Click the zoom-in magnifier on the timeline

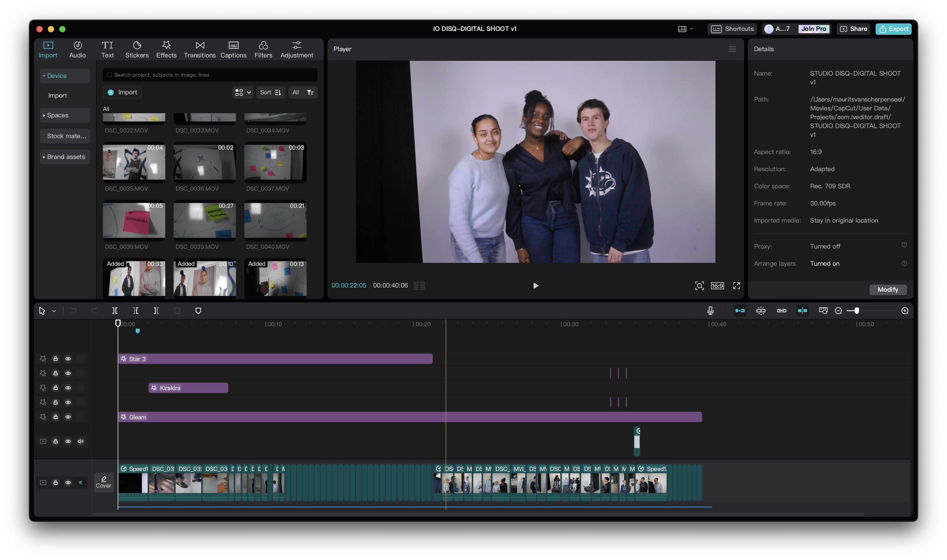tap(905, 311)
